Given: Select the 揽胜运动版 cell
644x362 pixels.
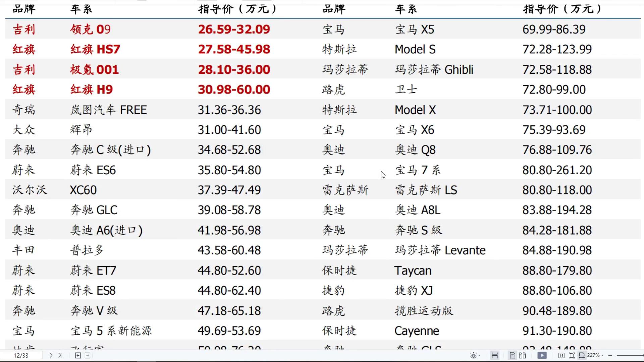Looking at the screenshot, I should [x=424, y=310].
